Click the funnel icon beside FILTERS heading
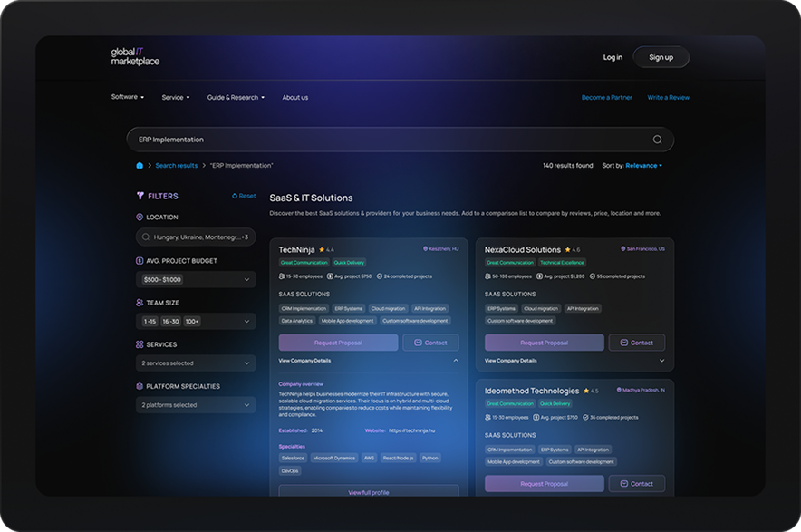Viewport: 801px width, 532px height. [140, 196]
